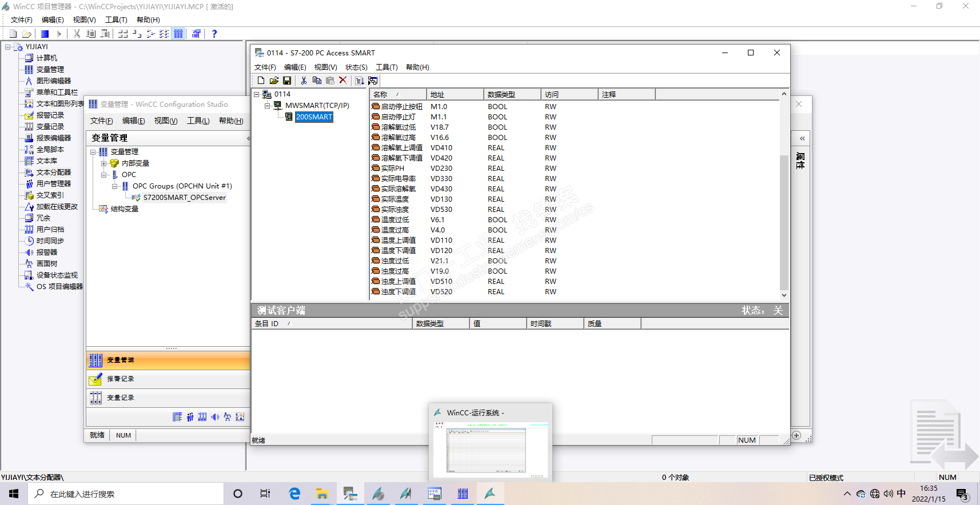Open WinCC runtime system preview thumbnail
Screen dimensions: 980x505
(x=491, y=449)
